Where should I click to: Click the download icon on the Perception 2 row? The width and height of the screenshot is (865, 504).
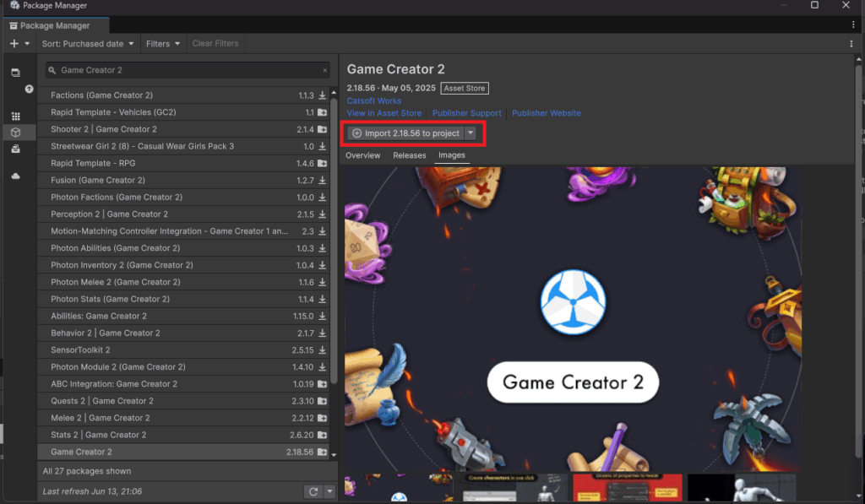tap(322, 214)
